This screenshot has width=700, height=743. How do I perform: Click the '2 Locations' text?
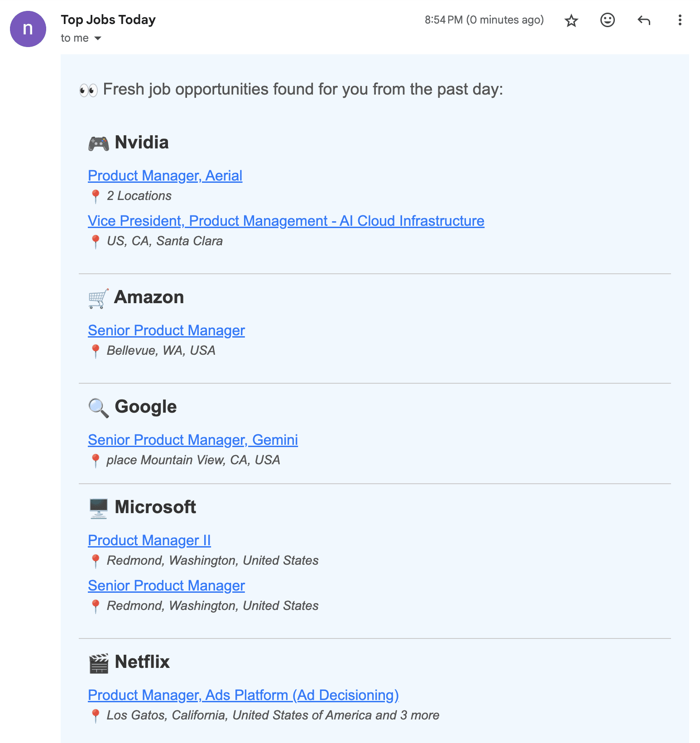139,196
